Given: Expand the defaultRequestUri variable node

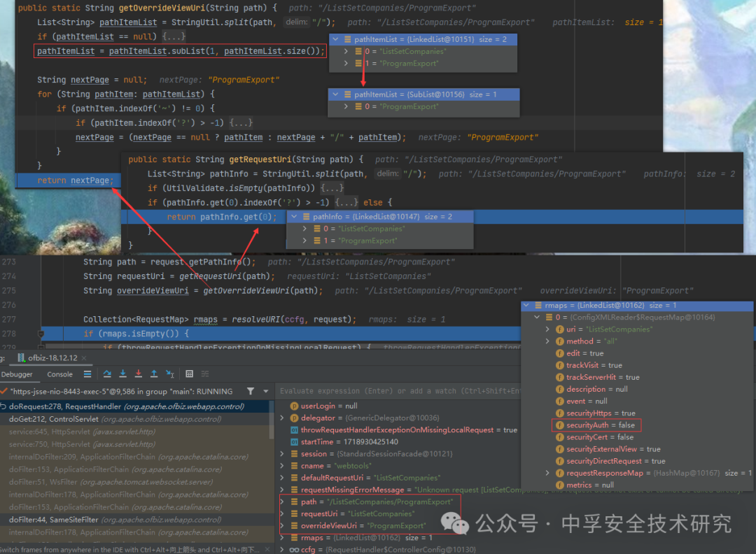Looking at the screenshot, I should [282, 478].
